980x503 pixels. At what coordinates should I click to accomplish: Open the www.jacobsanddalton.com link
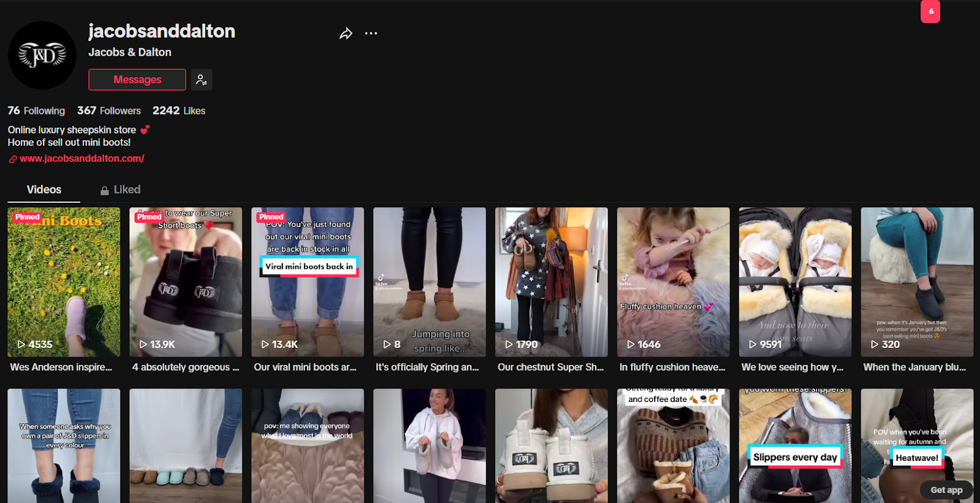82,159
